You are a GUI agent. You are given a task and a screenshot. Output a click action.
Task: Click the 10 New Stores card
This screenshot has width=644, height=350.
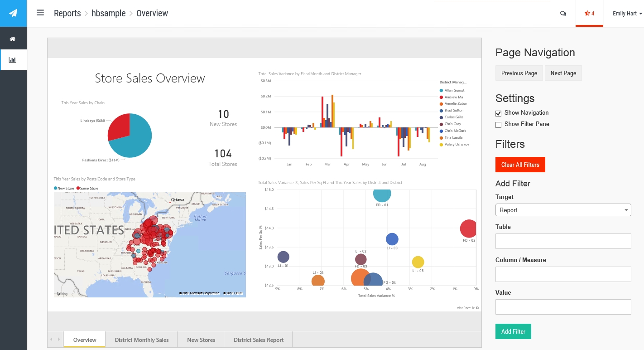click(223, 118)
